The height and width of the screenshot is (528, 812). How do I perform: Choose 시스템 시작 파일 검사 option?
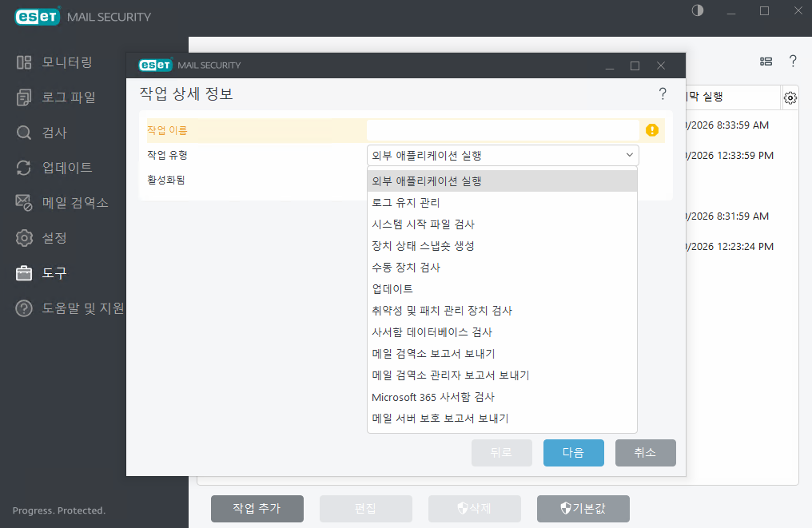point(502,224)
